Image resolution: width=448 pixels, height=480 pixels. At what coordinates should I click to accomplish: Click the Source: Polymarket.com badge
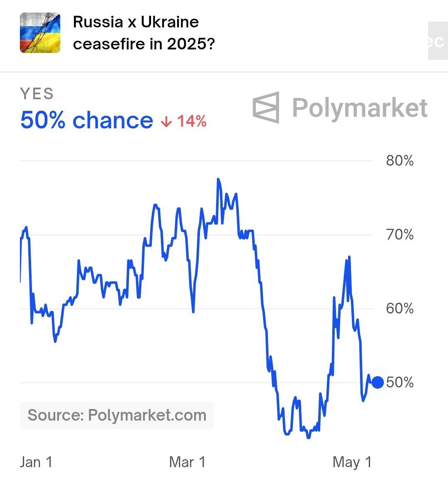117,415
